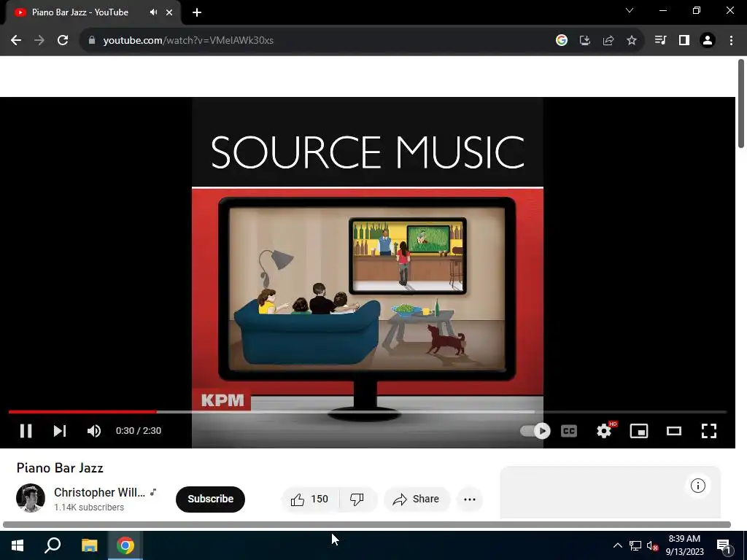Like the video with 150 likes
This screenshot has height=560, width=747.
pos(310,499)
